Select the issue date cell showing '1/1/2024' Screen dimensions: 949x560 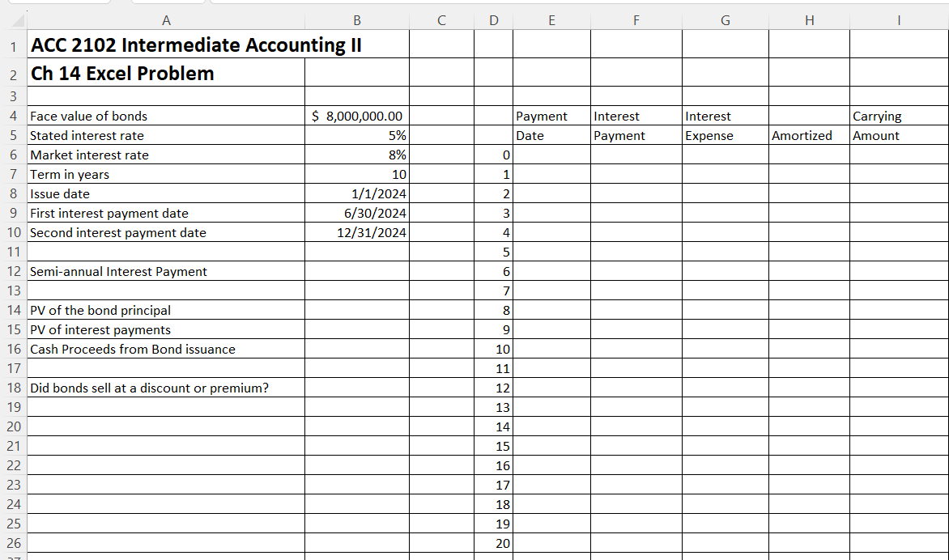coord(356,193)
